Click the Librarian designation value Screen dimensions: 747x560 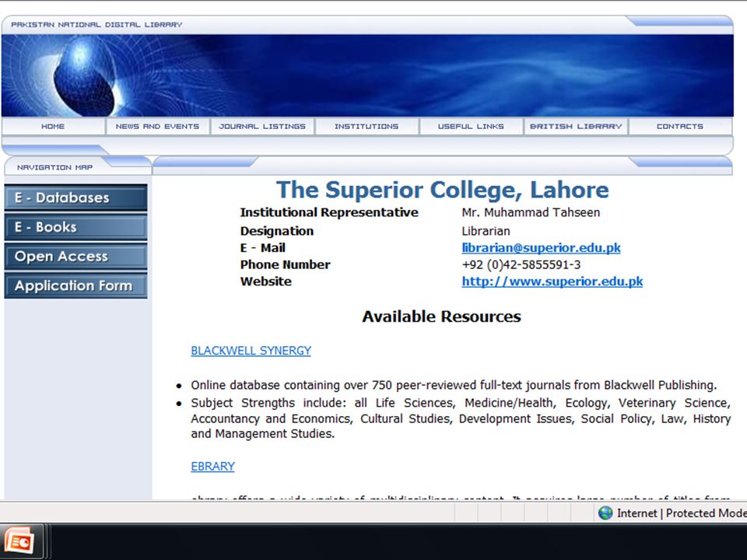[486, 232]
